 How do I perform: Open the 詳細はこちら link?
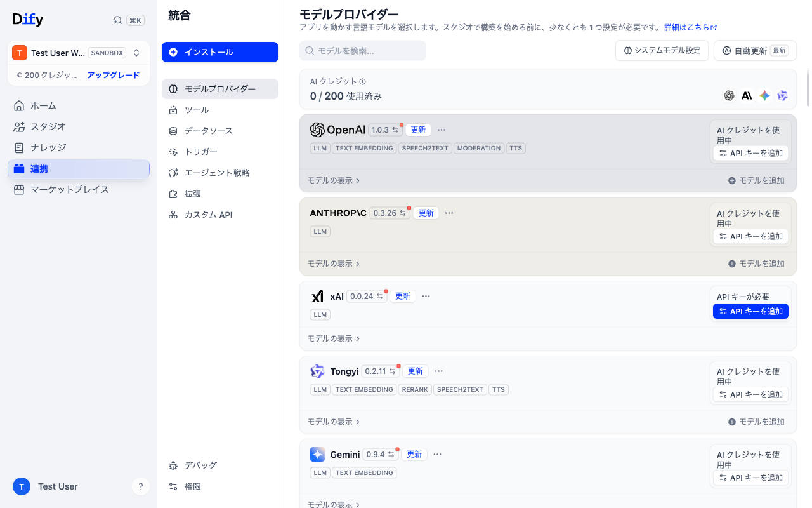click(x=690, y=28)
